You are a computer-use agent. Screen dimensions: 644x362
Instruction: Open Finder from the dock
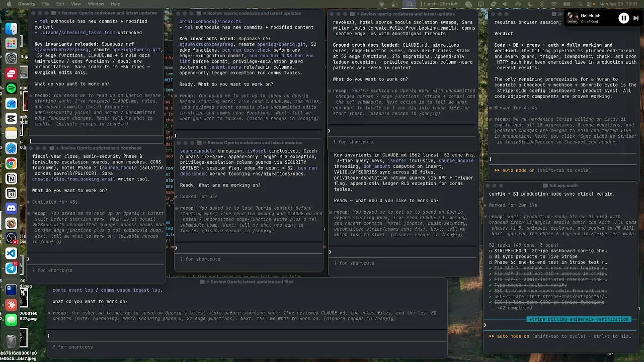[11, 29]
